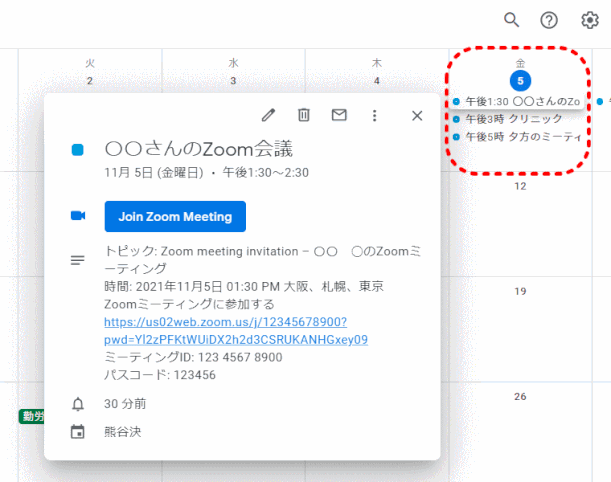Click the 熊谷決 calendar name
The image size is (611, 482).
tap(122, 432)
